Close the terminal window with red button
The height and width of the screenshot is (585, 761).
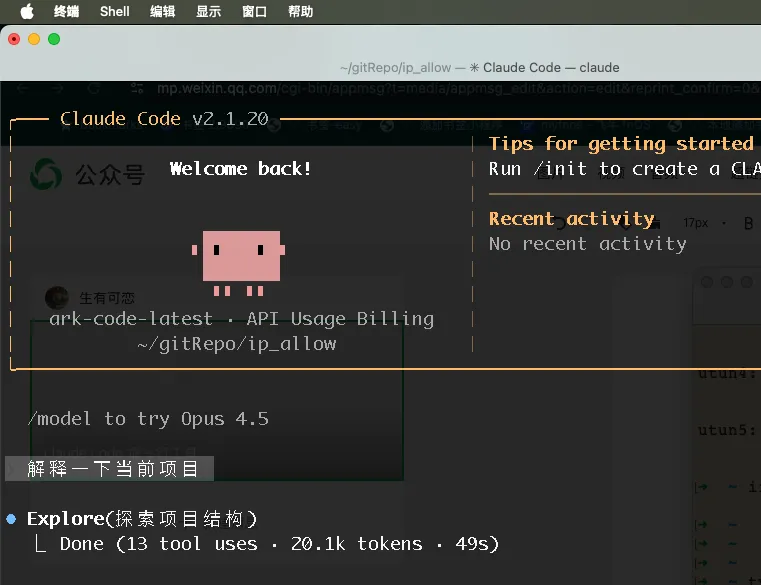pos(14,39)
